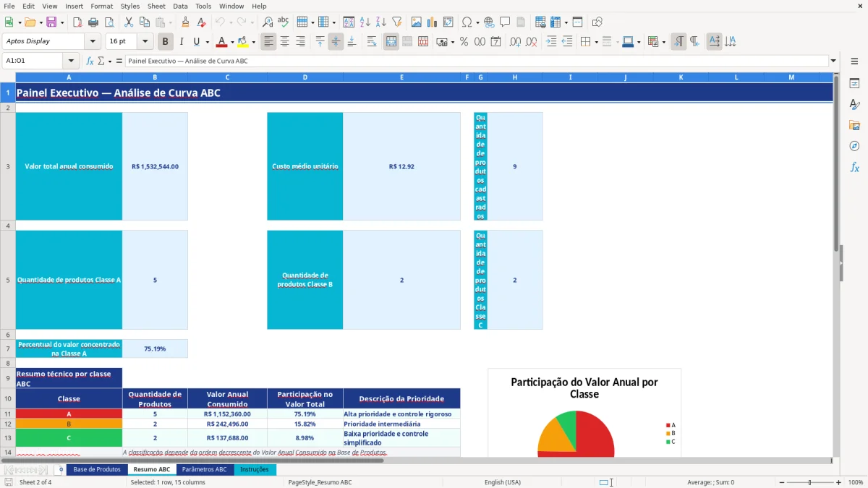Expand the formula bar
Screen dimensions: 868x488
tap(833, 61)
